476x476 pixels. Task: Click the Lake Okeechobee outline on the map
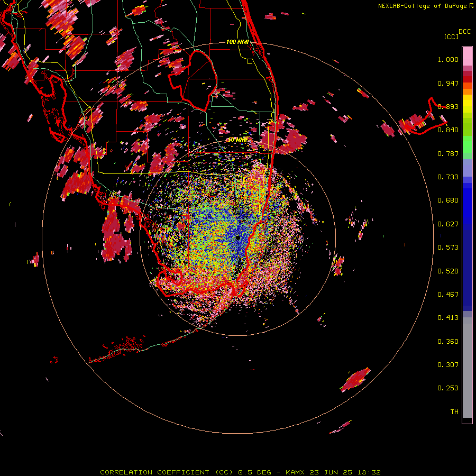193,80
